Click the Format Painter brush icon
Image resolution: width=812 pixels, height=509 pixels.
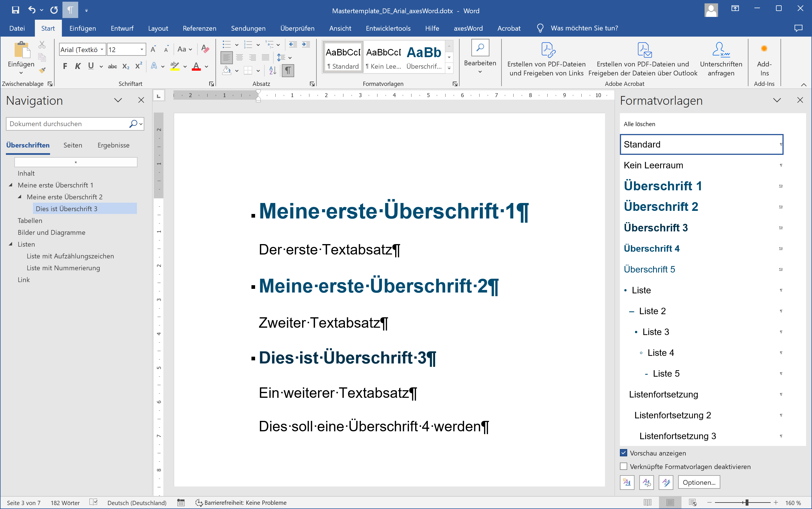click(42, 70)
